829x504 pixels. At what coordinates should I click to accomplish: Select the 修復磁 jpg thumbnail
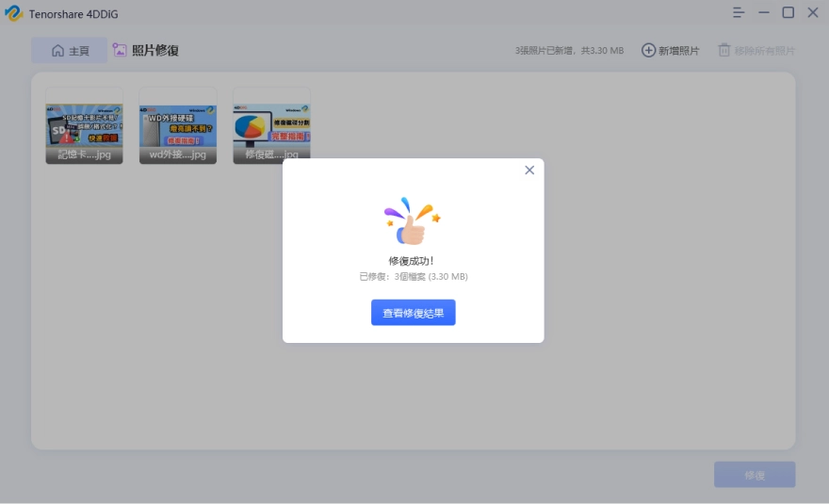(x=271, y=126)
